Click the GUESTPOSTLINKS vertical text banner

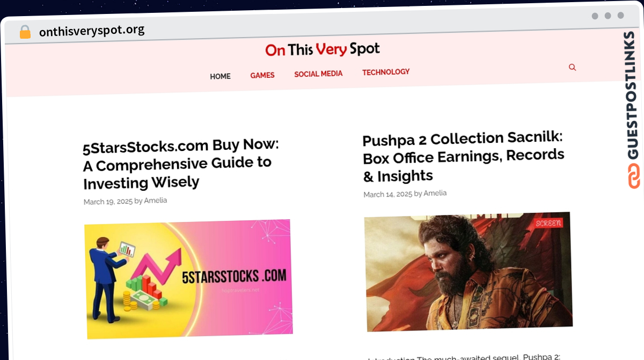633,95
